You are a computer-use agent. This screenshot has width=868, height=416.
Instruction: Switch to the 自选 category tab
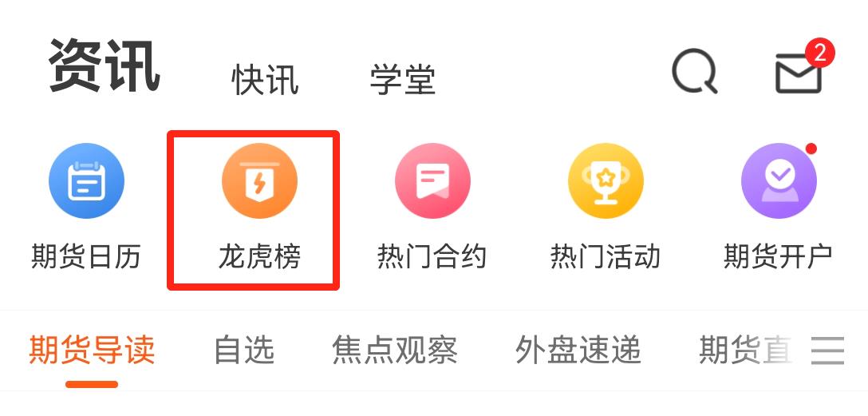[244, 350]
